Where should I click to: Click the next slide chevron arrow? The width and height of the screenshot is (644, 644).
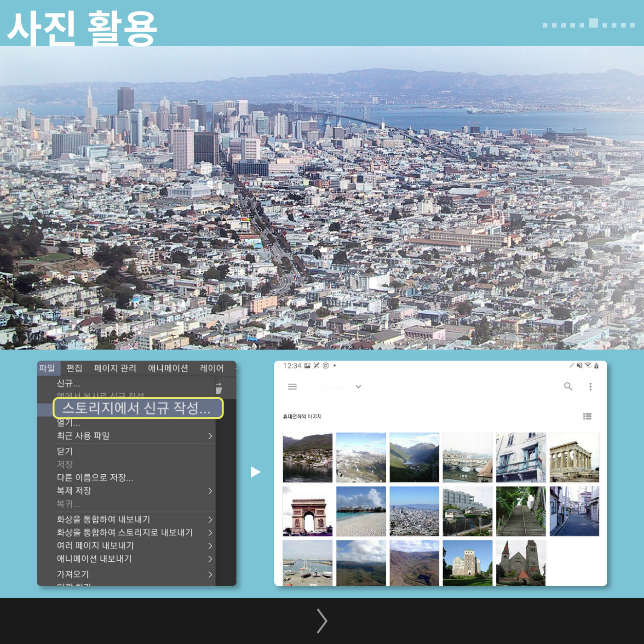coord(322,621)
